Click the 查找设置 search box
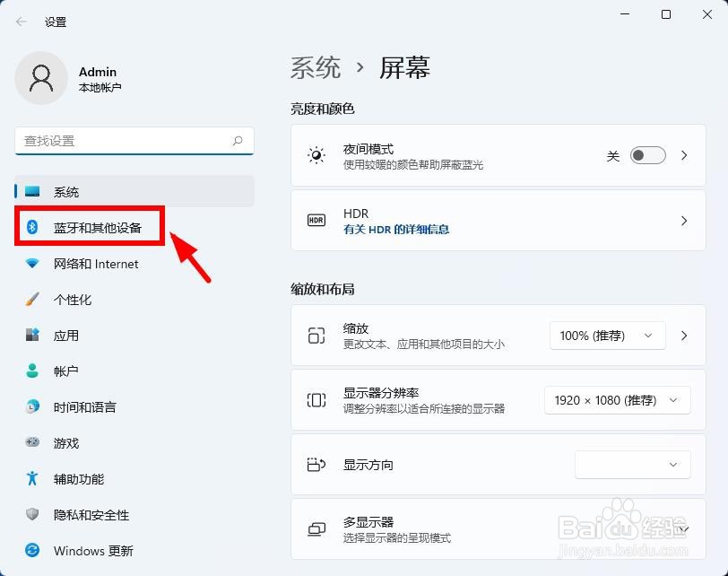The image size is (728, 576). (x=134, y=141)
